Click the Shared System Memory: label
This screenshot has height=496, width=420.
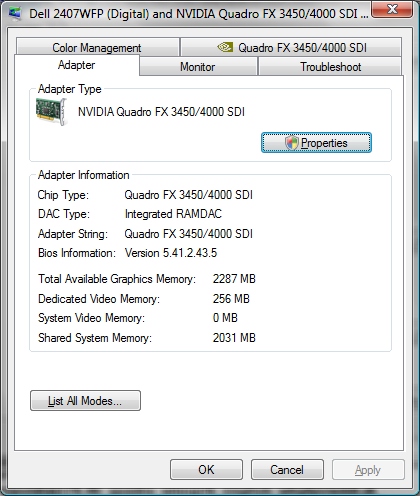coord(95,338)
